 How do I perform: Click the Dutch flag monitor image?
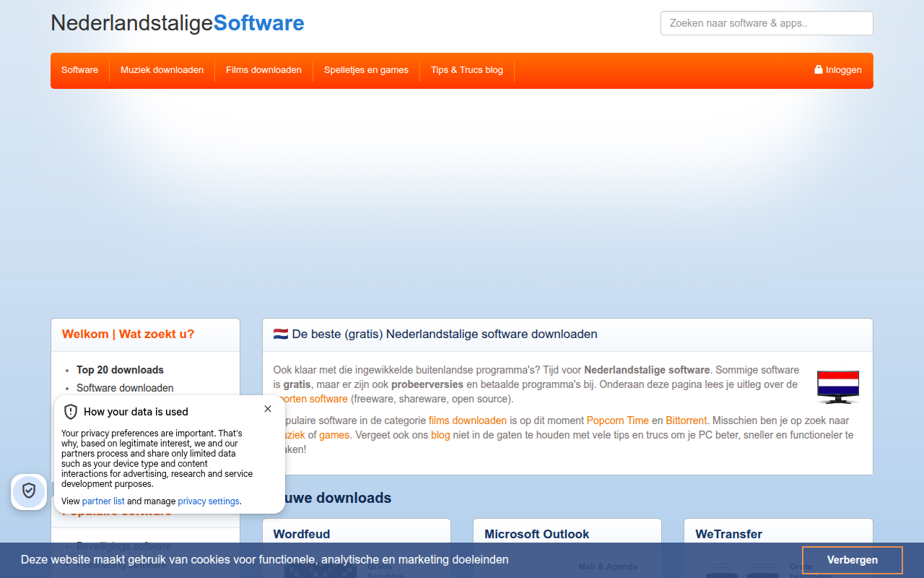(x=838, y=387)
